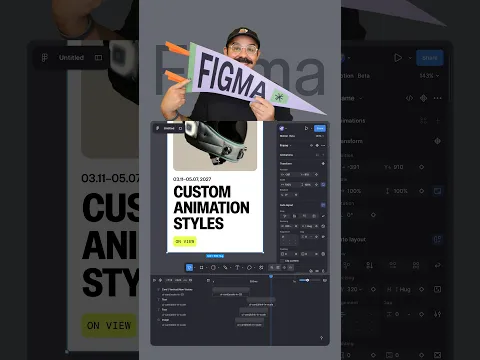Select the Text tool in toolbar
The image size is (480, 360).
pyautogui.click(x=237, y=267)
